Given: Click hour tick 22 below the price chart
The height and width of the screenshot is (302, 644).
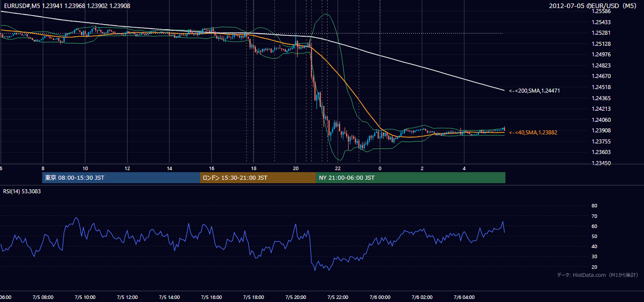Looking at the screenshot, I should [x=338, y=169].
